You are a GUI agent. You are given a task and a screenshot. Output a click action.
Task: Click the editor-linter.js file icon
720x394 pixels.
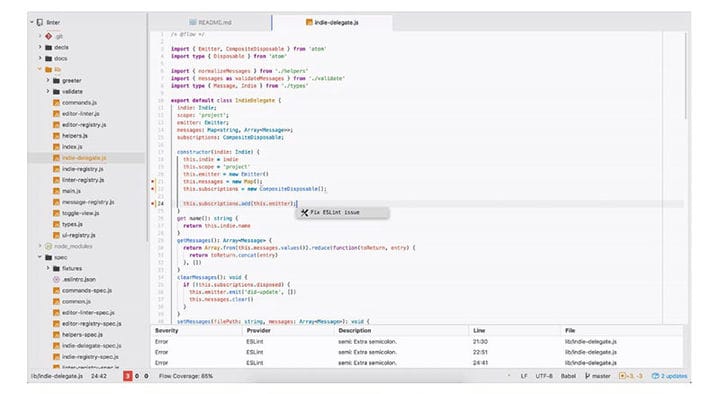(56, 113)
